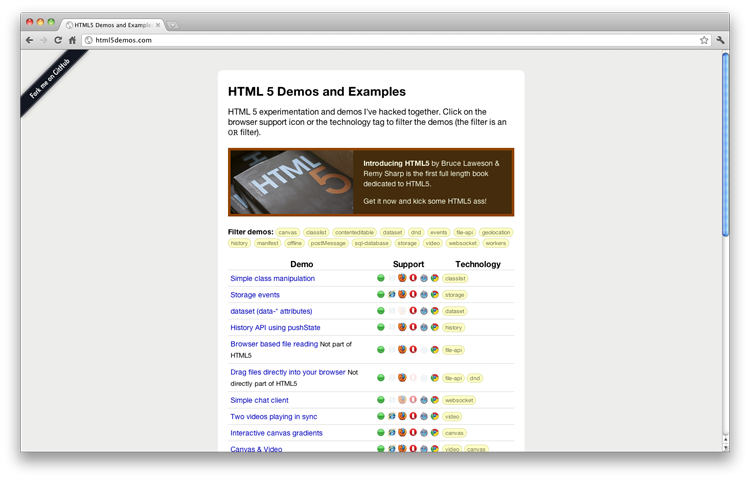Viewport: 750px width, 480px height.
Task: Reload the page with the refresh icon
Action: pyautogui.click(x=58, y=40)
